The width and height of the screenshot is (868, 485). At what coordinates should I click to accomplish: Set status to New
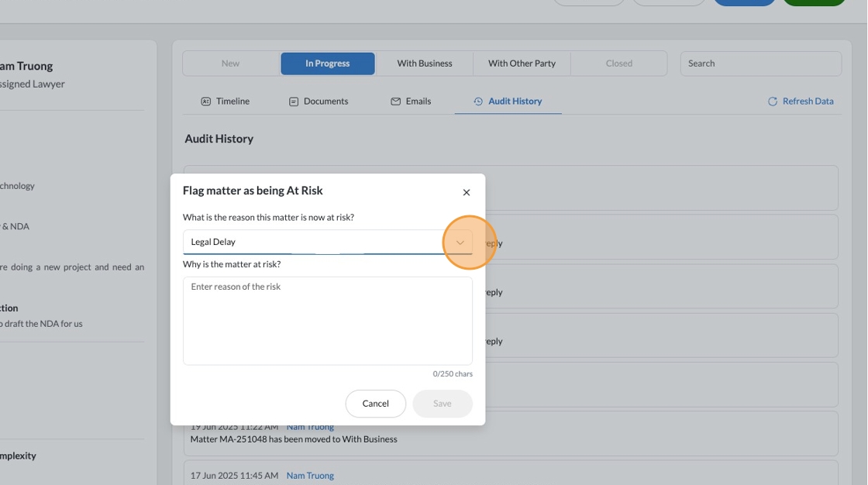pyautogui.click(x=231, y=64)
